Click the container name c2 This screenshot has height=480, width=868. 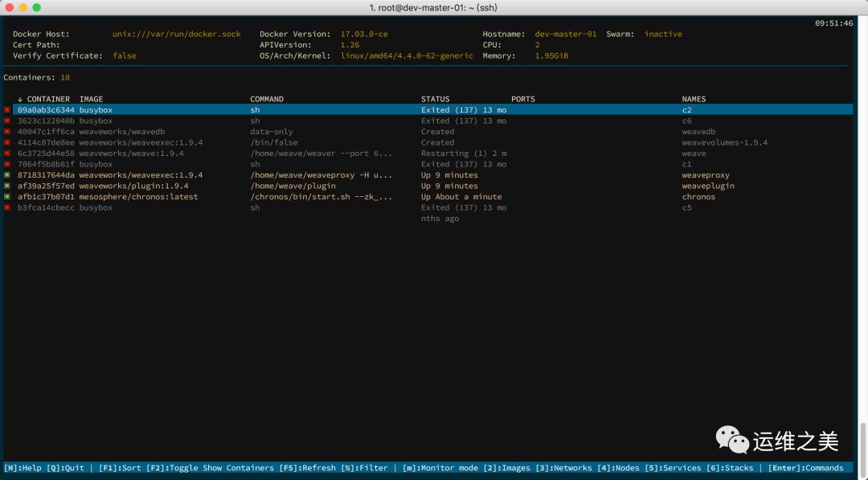pyautogui.click(x=686, y=110)
